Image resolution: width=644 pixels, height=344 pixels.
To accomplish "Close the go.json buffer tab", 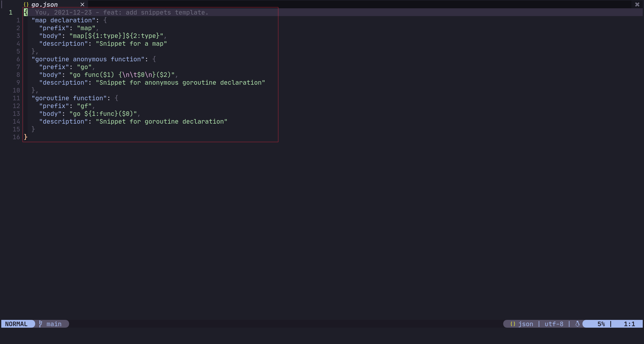I will click(82, 5).
